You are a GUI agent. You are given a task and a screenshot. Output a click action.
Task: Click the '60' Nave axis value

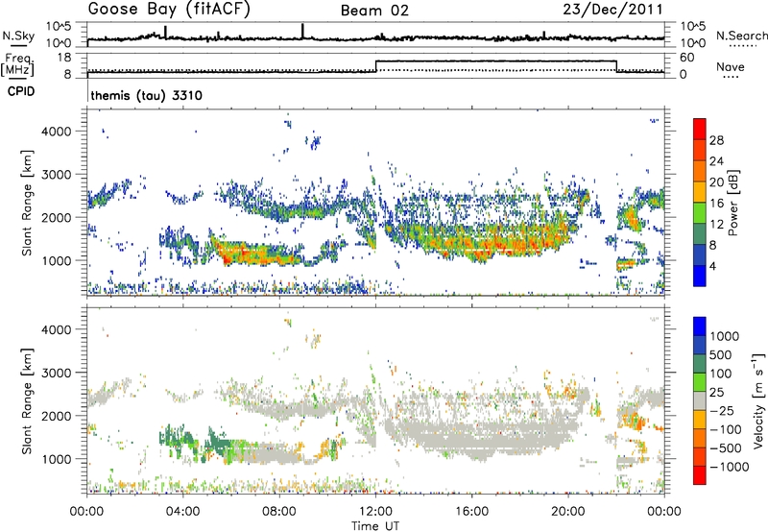686,58
